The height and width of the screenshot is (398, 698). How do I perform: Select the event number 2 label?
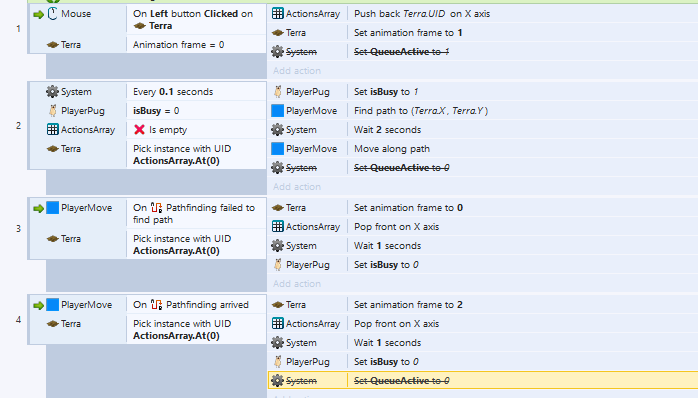pos(18,126)
